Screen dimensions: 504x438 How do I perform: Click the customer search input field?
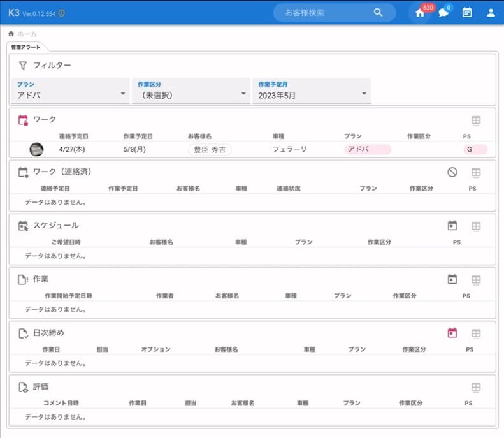point(325,13)
